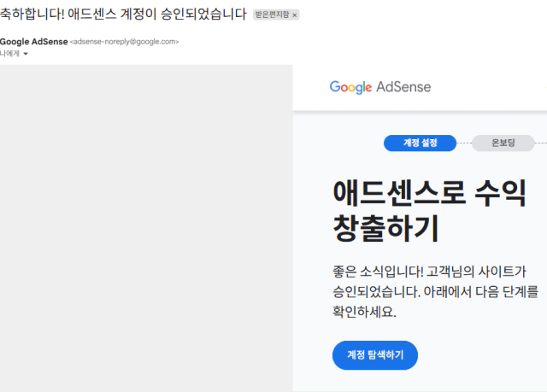Open the 계정 탐색하기 button
This screenshot has width=547, height=392.
[x=375, y=355]
